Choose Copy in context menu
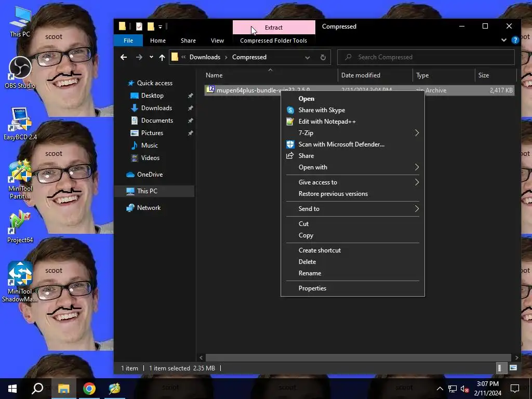 [x=353, y=235]
